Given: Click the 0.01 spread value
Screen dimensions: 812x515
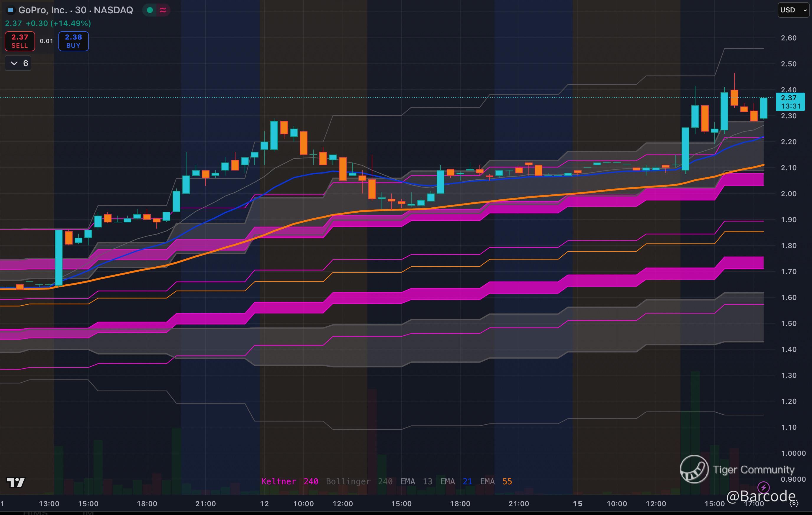Looking at the screenshot, I should tap(47, 41).
